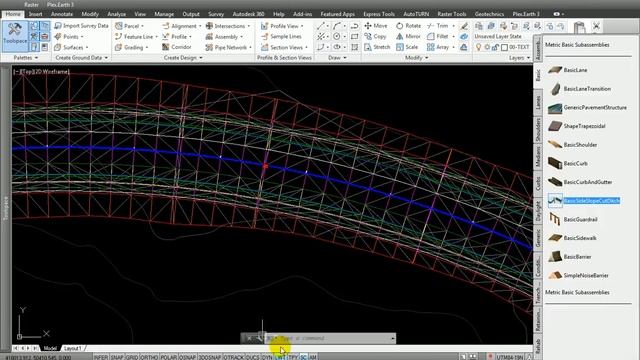
Task: Select the Scale tool
Action: (x=407, y=47)
